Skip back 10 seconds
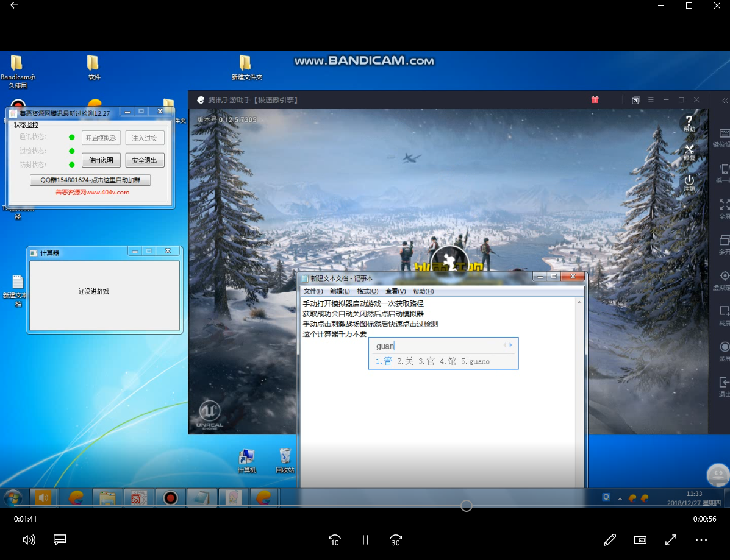730x560 pixels. (334, 539)
